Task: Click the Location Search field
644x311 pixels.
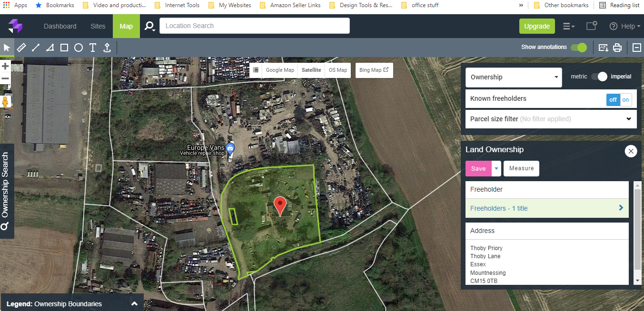Action: 254,26
